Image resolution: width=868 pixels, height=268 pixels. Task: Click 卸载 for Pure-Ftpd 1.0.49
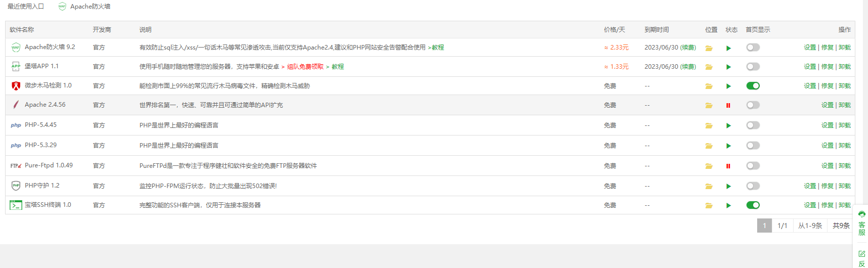(845, 166)
